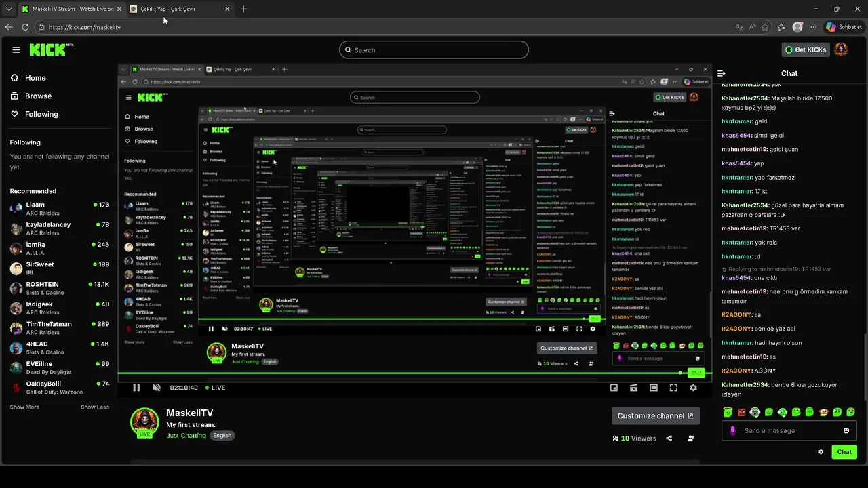The image size is (868, 488).
Task: Click the clip creation icon in the player
Action: 633,388
